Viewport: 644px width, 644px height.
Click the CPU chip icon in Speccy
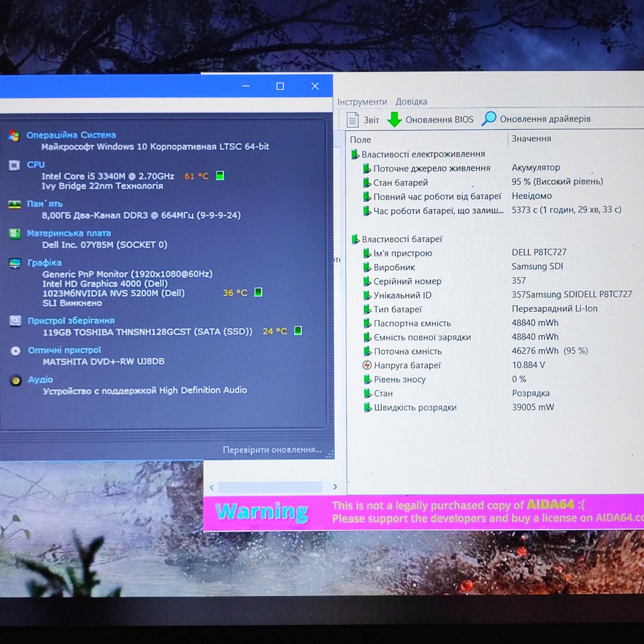click(15, 165)
